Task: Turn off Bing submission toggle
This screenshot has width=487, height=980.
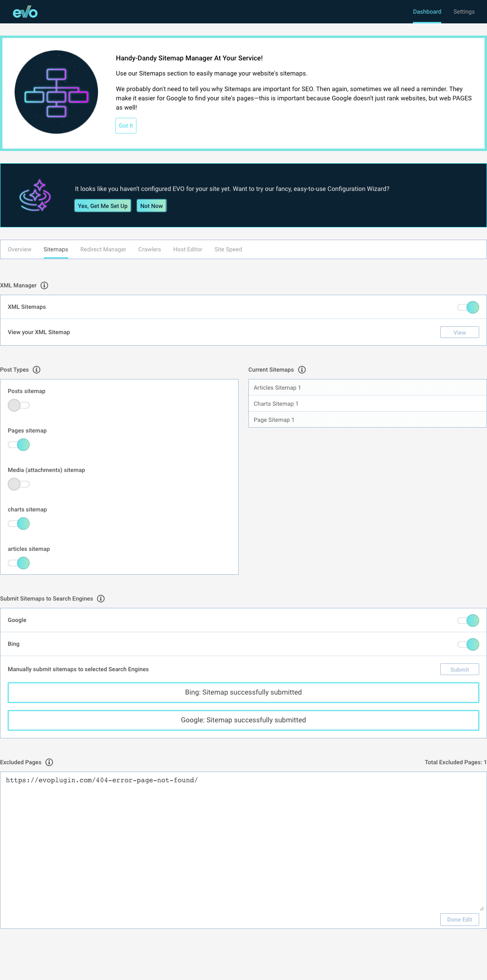Action: coord(468,644)
